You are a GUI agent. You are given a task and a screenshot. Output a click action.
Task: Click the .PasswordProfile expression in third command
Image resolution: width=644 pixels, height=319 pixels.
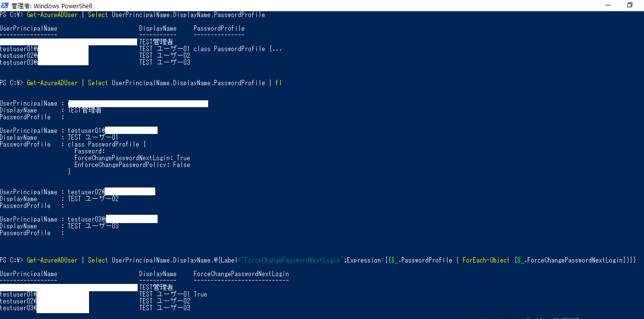[x=426, y=261]
